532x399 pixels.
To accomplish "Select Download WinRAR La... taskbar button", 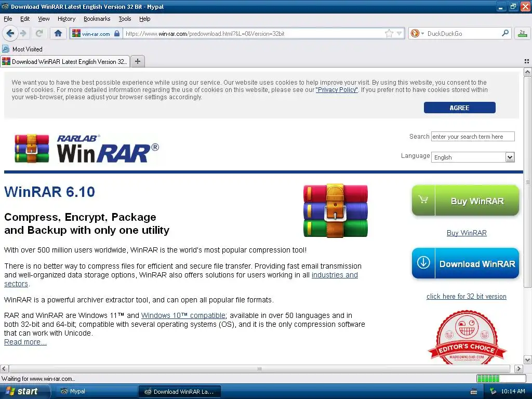I will click(x=180, y=392).
